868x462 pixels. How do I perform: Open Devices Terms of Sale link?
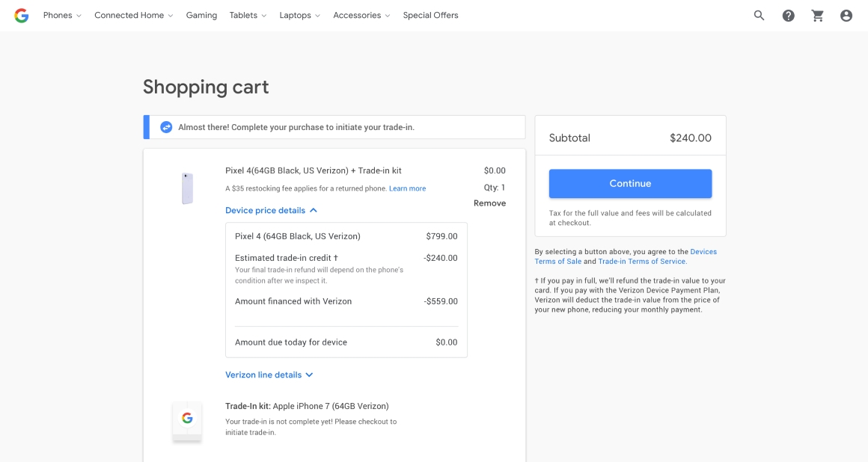point(626,256)
